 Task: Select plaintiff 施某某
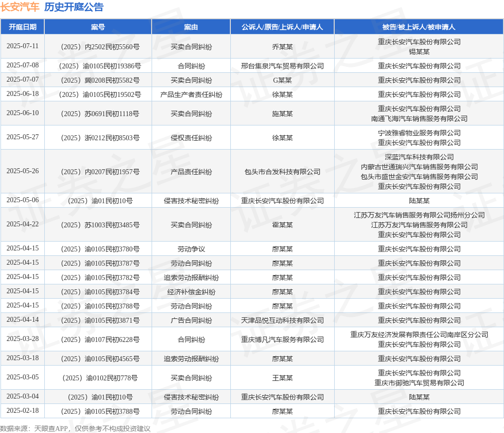pos(282,114)
